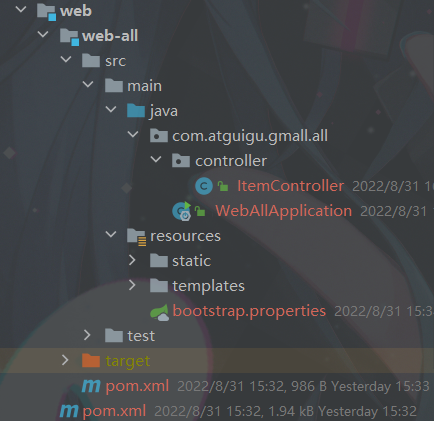
Task: Click the Maven icon of web pom.xml
Action: pos(69,411)
